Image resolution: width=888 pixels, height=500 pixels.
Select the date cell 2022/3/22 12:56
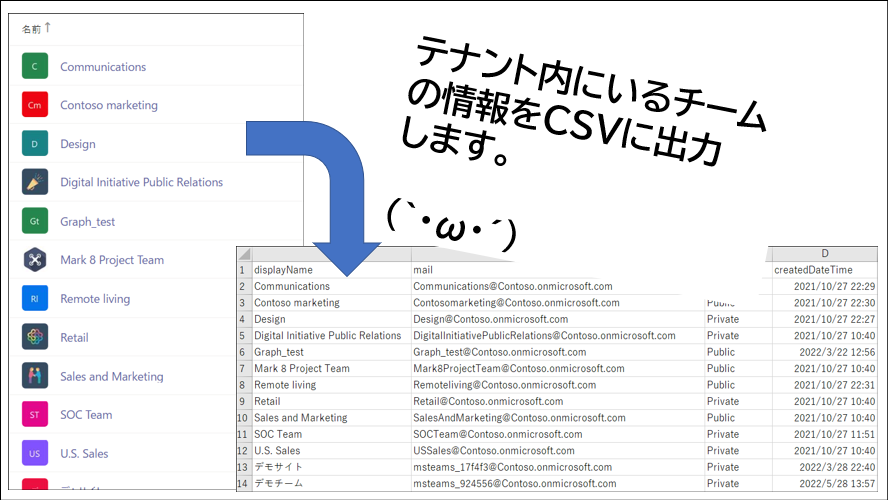coord(825,352)
